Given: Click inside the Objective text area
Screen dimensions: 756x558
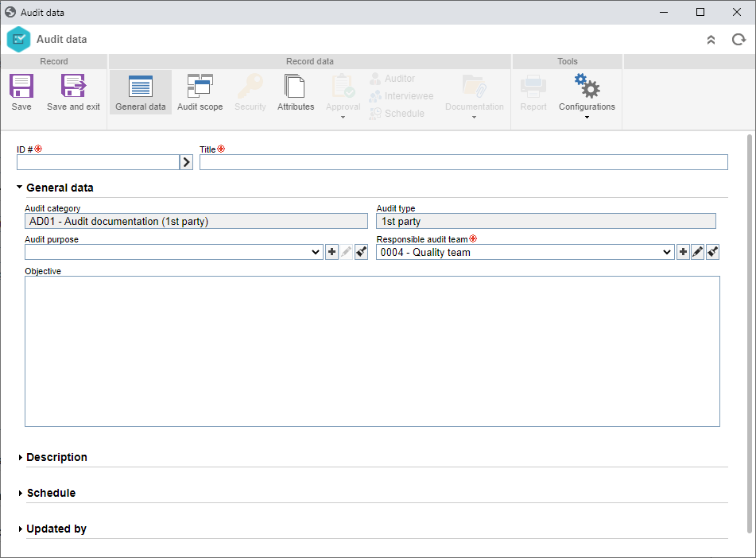Looking at the screenshot, I should (372, 351).
